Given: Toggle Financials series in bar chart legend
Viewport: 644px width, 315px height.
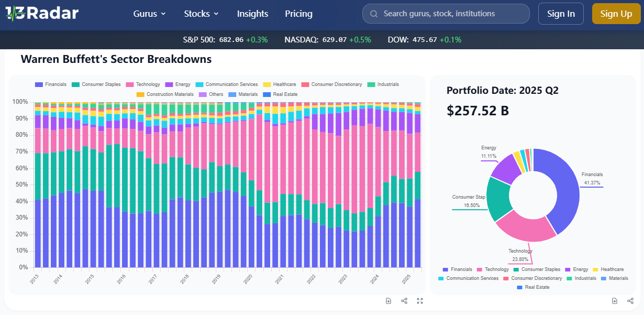Looking at the screenshot, I should (x=51, y=84).
